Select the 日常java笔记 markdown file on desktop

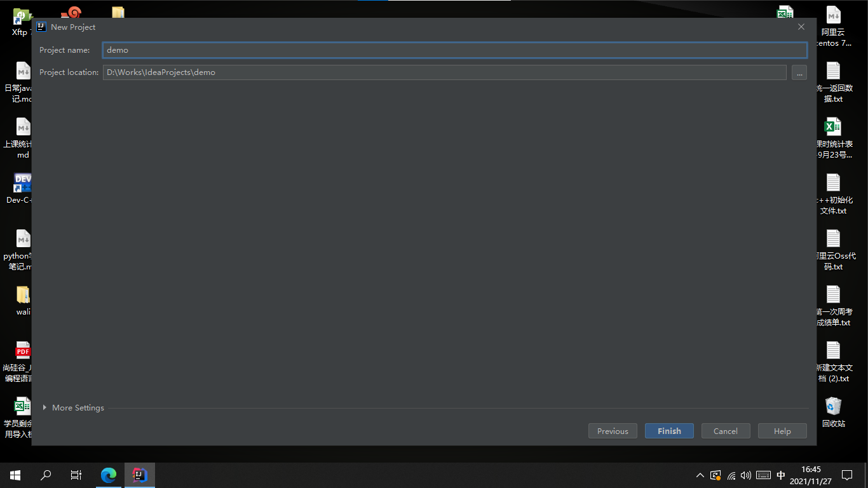[19, 83]
